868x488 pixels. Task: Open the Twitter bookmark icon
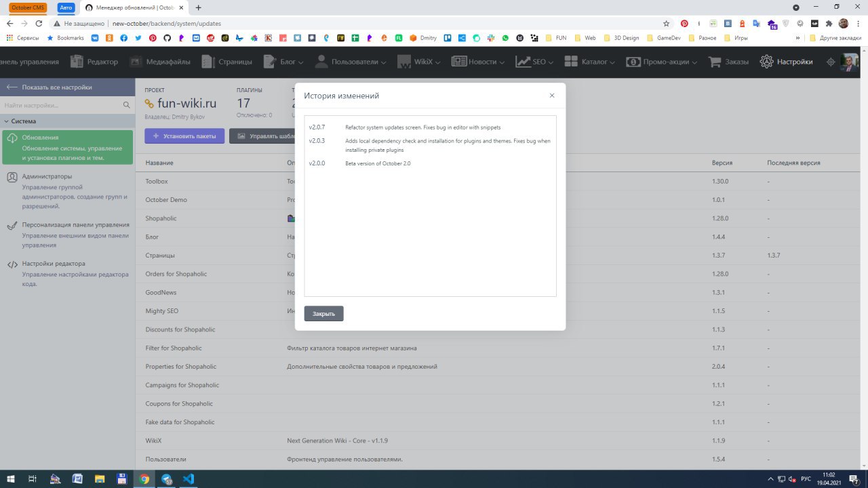138,38
